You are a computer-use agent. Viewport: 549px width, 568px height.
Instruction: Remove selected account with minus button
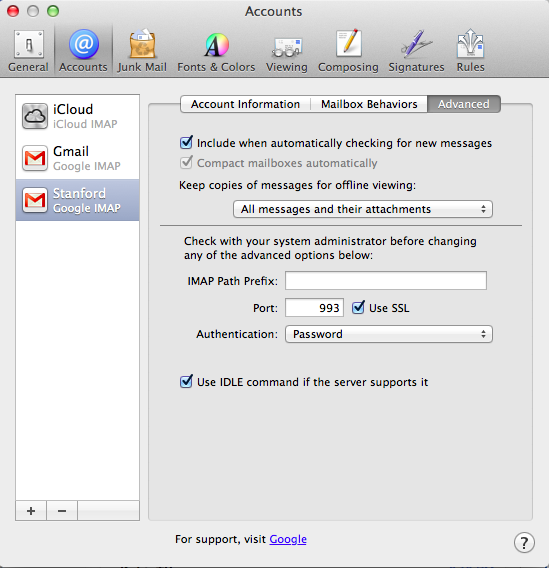[62, 511]
